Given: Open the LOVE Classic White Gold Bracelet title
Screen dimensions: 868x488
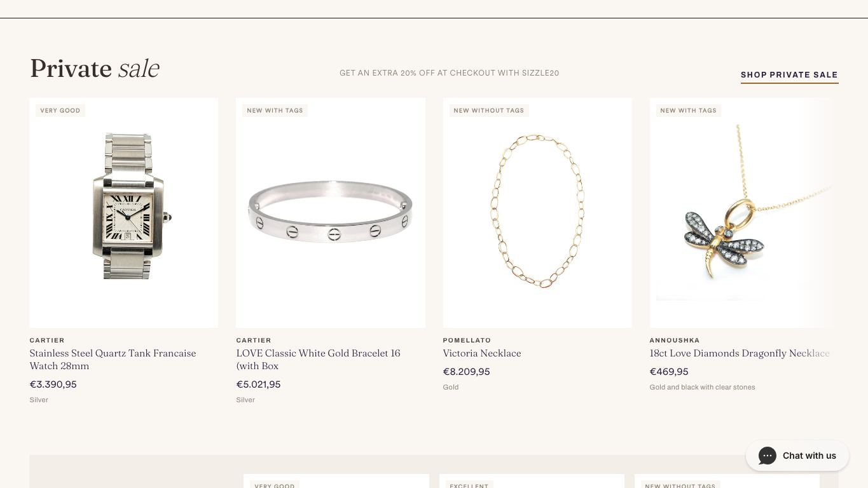Looking at the screenshot, I should (318, 360).
